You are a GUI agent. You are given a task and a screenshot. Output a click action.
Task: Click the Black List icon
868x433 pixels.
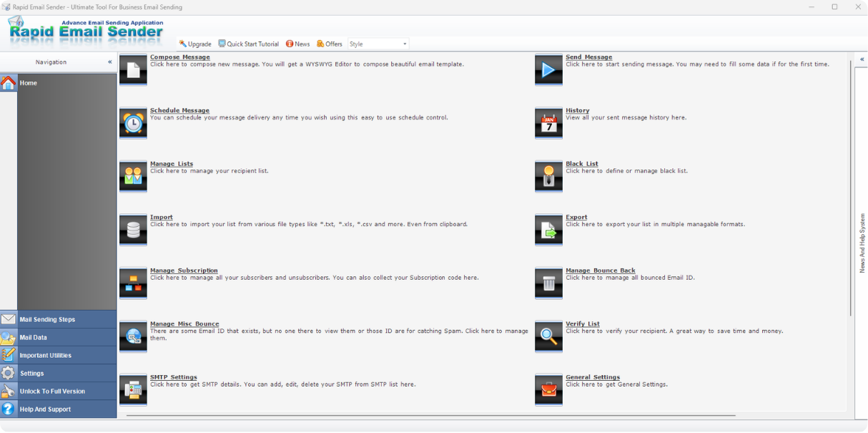[548, 177]
